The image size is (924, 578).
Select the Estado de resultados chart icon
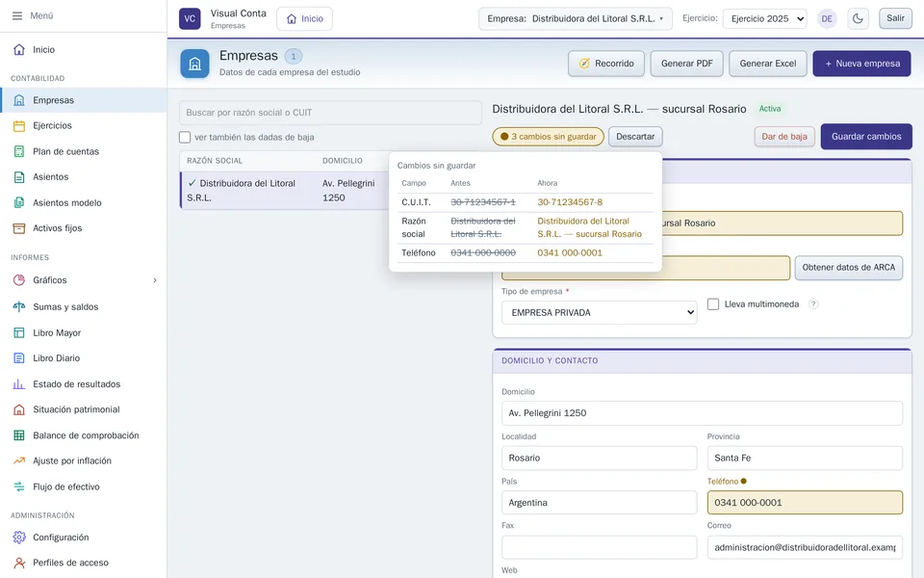coord(19,384)
